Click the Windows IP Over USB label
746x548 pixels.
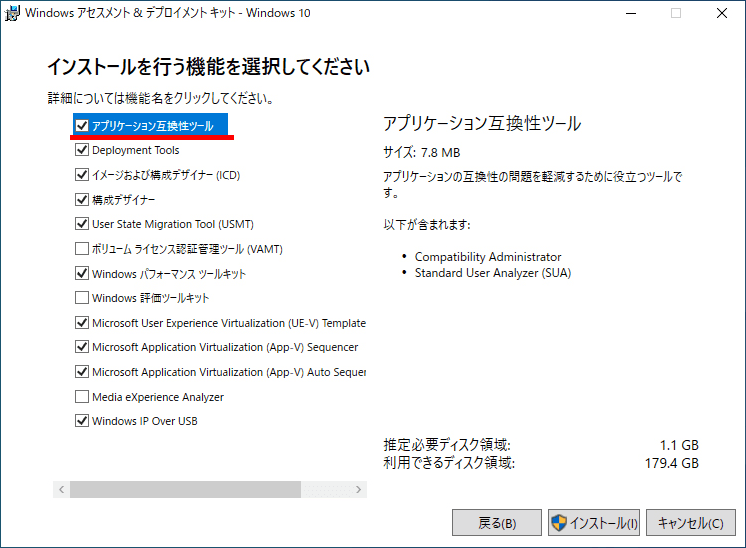(x=145, y=421)
